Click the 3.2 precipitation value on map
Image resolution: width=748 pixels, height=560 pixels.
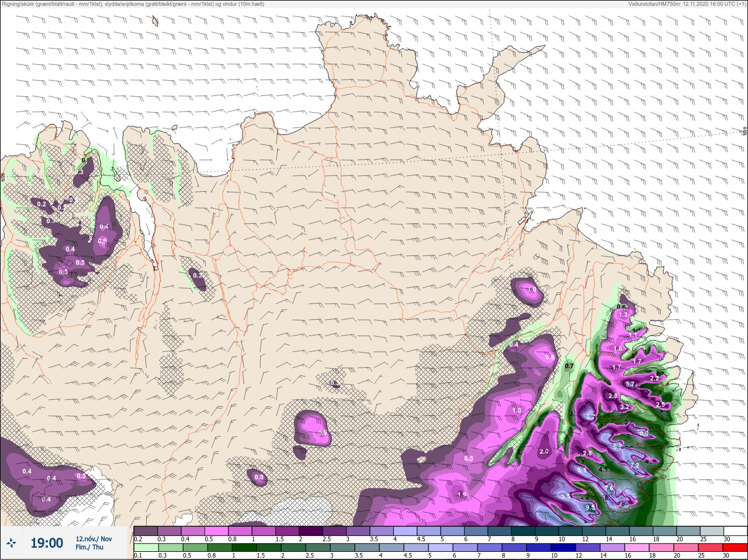click(x=624, y=407)
